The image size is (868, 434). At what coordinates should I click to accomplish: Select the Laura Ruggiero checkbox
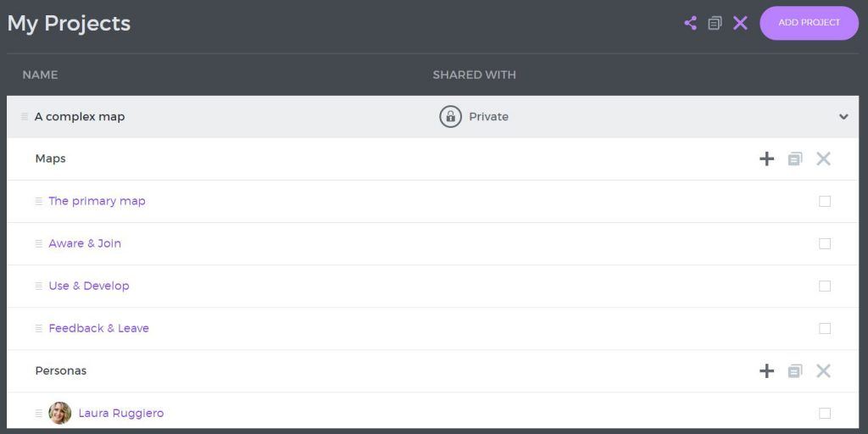825,413
